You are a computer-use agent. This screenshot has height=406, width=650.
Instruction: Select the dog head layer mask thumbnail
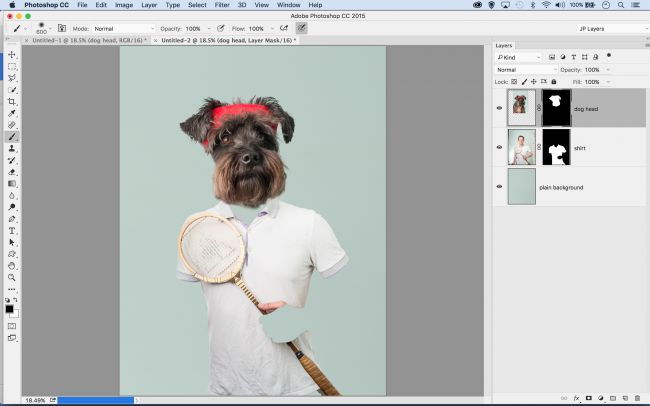coord(555,106)
